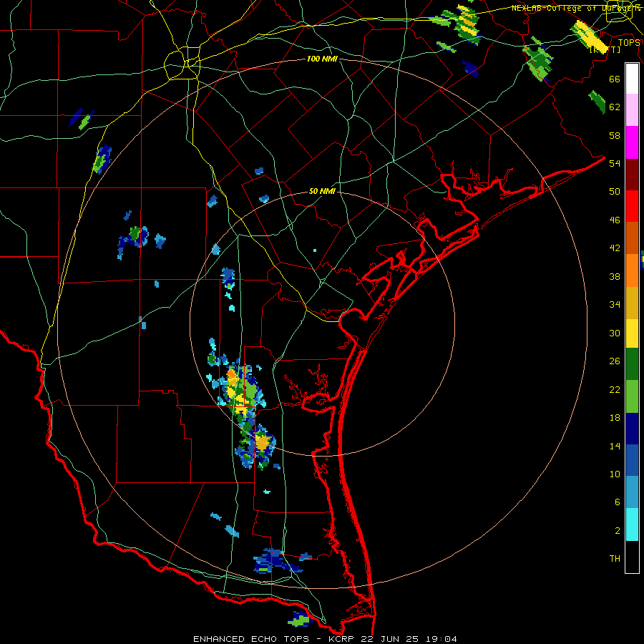
Task: Click the '58' value on the scale
Action: (x=615, y=135)
